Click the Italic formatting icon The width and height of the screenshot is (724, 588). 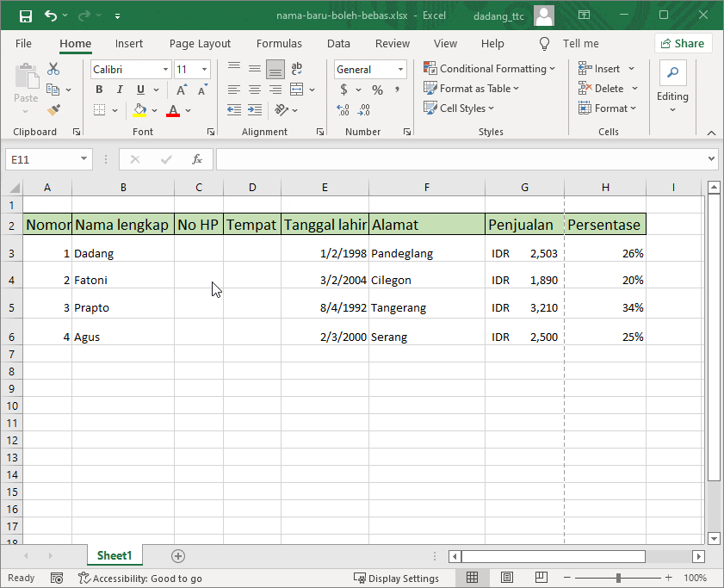pyautogui.click(x=120, y=89)
